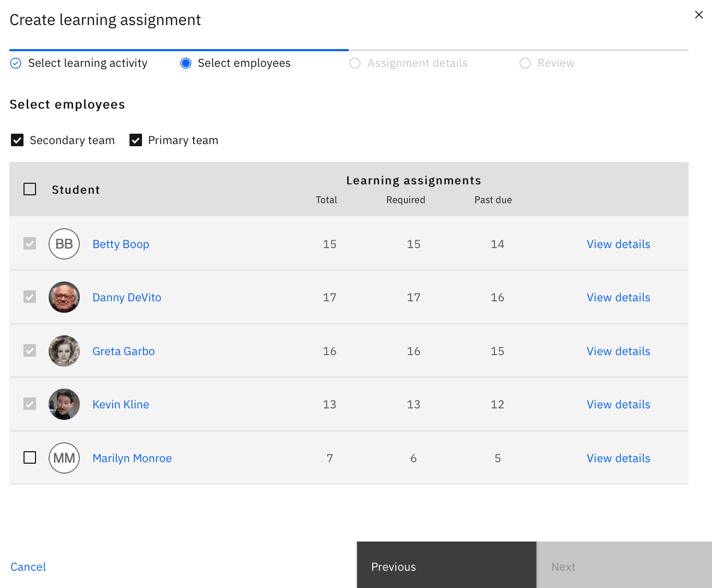Image resolution: width=712 pixels, height=588 pixels.
Task: View details for Greta Garbo
Action: point(619,351)
